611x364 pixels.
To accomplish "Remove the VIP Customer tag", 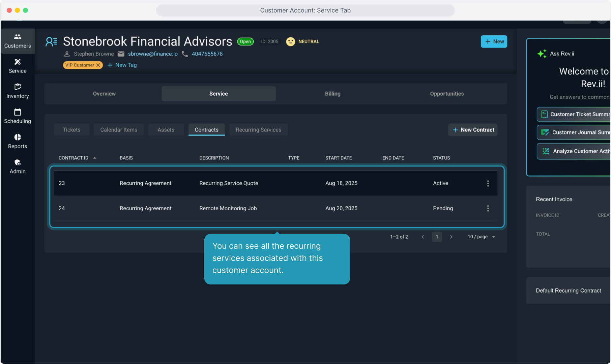I will 98,65.
